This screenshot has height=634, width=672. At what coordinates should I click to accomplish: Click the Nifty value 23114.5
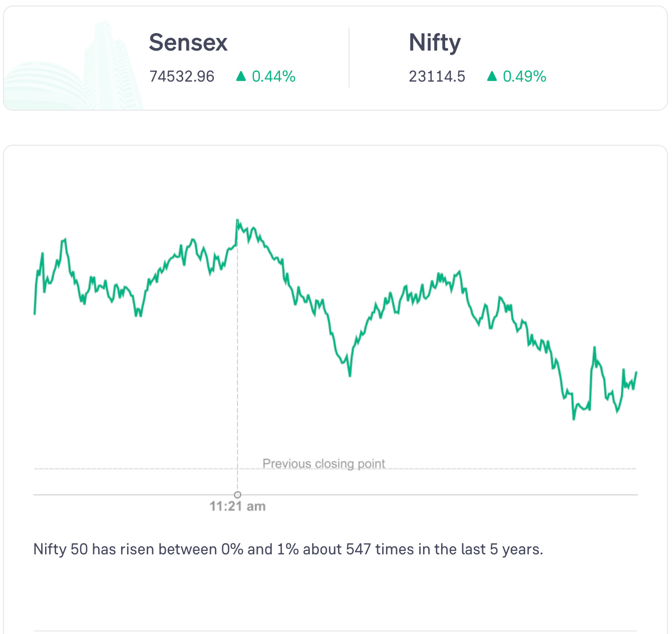[437, 77]
